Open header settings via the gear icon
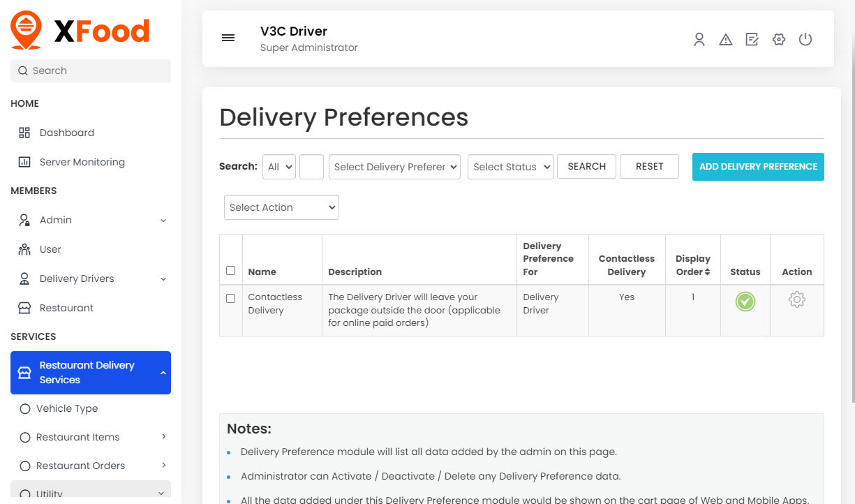Viewport: 855px width, 504px height. coord(778,39)
